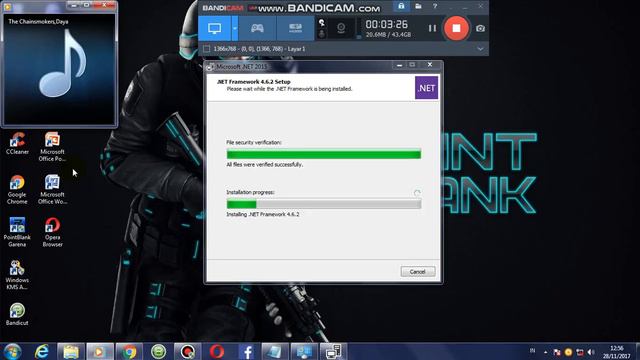
Task: Toggle Bandicam webcam overlay icon
Action: click(341, 28)
